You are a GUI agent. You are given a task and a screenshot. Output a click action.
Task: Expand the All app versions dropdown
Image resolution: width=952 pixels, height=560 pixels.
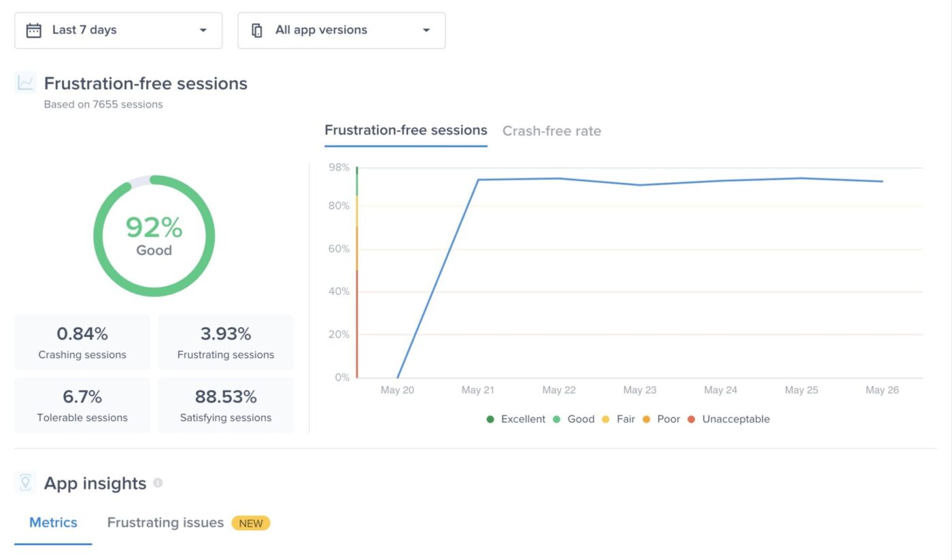pos(341,31)
